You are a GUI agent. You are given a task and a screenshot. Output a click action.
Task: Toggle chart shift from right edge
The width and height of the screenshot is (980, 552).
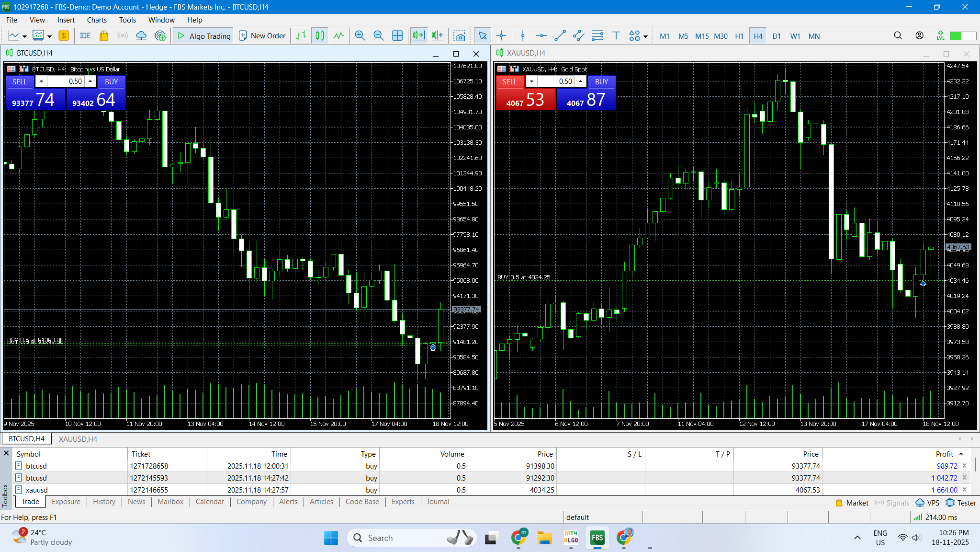pos(437,36)
